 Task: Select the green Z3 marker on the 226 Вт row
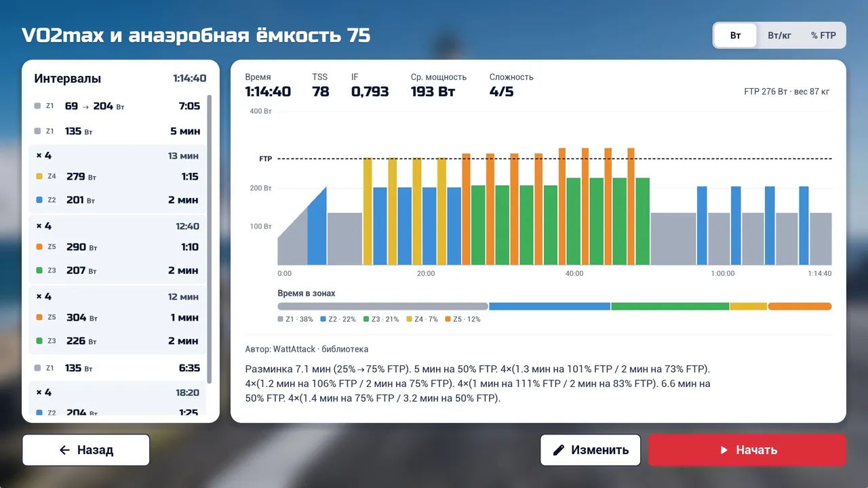(x=39, y=341)
